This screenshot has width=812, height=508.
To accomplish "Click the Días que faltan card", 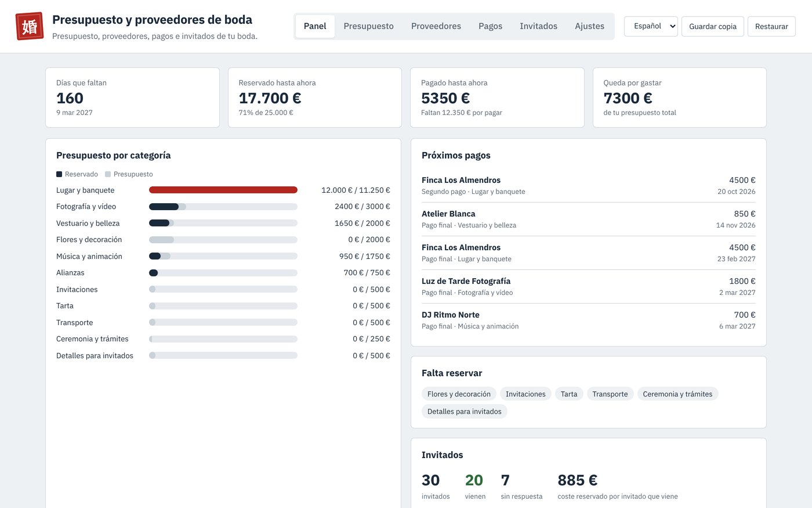I will click(x=132, y=98).
